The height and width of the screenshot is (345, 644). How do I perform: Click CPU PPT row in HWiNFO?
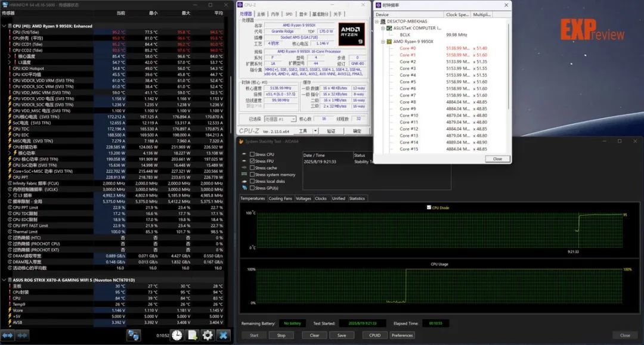click(113, 177)
